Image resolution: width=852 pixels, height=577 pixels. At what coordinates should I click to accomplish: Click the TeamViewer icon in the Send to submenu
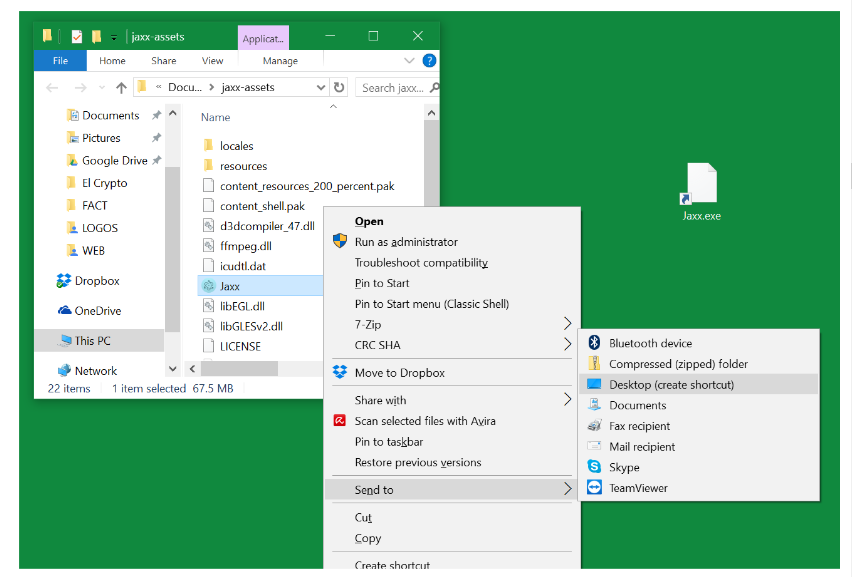coord(594,487)
